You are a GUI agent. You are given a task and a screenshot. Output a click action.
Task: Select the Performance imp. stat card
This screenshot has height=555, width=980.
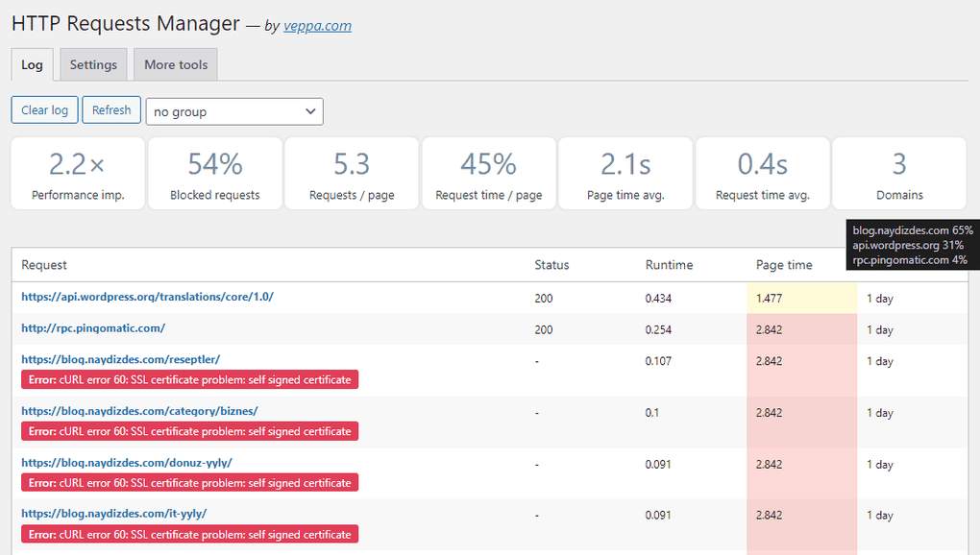point(77,173)
